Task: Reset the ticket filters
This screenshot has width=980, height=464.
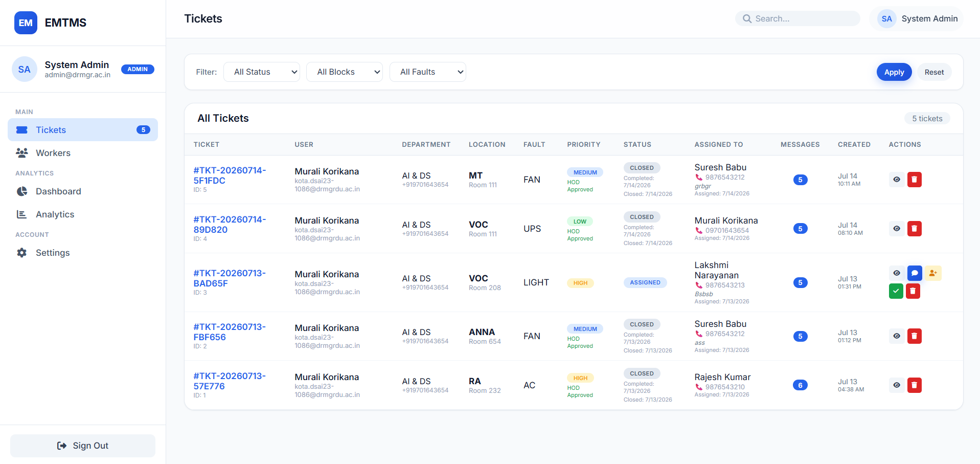Action: [934, 72]
